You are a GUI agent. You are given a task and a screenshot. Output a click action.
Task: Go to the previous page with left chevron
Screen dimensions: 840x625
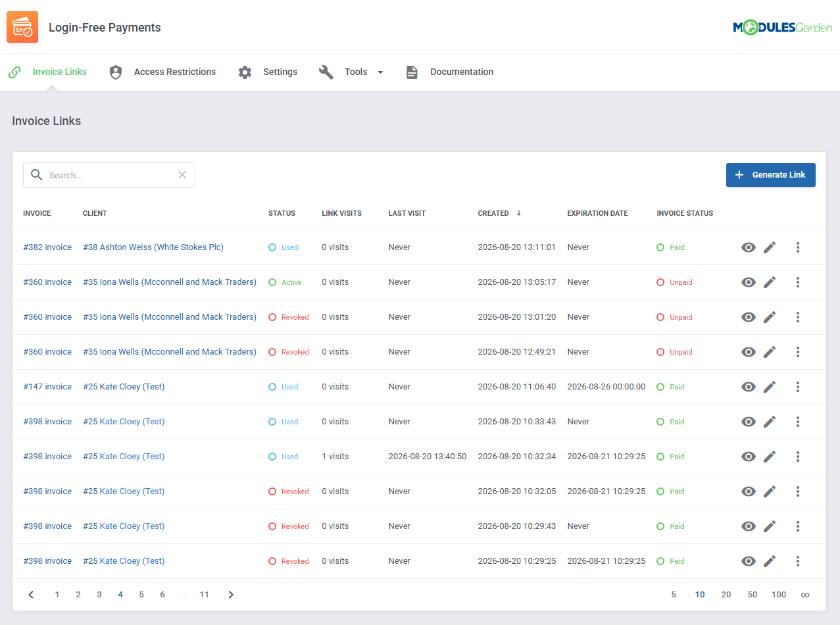[x=31, y=595]
